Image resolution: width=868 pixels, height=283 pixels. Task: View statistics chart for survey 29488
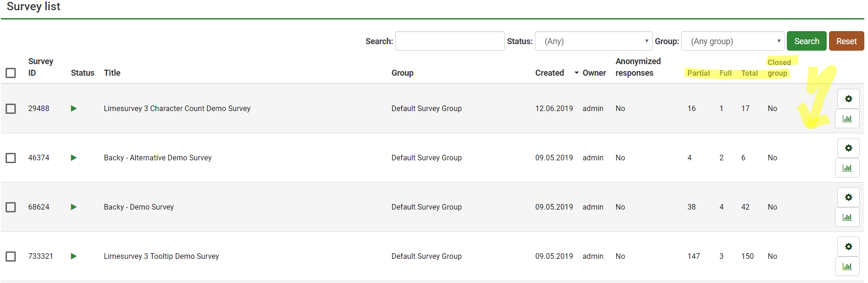(x=847, y=119)
